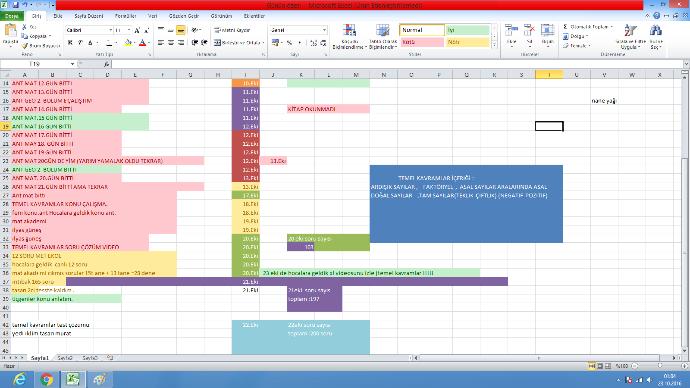The width and height of the screenshot is (690, 388).
Task: Expand the formula bar
Action: coord(686,64)
